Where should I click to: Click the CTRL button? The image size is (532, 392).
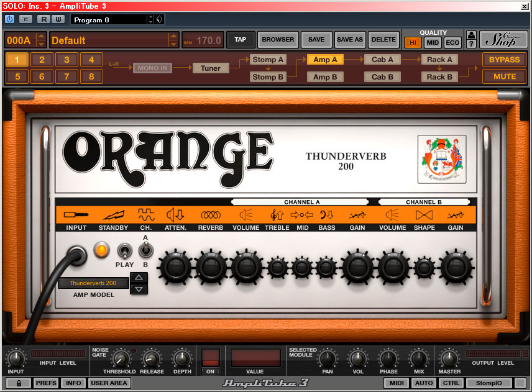(451, 383)
